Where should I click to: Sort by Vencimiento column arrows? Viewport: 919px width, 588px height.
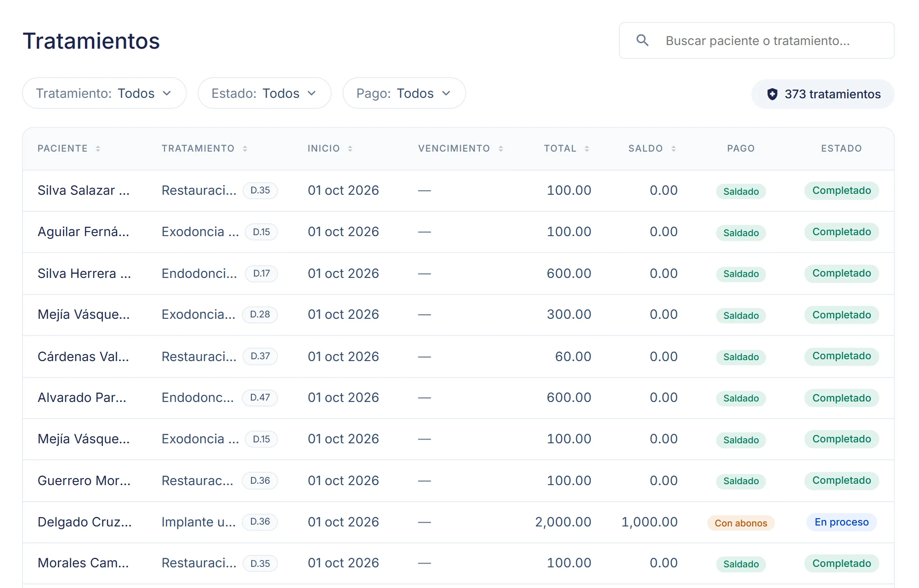pyautogui.click(x=501, y=148)
